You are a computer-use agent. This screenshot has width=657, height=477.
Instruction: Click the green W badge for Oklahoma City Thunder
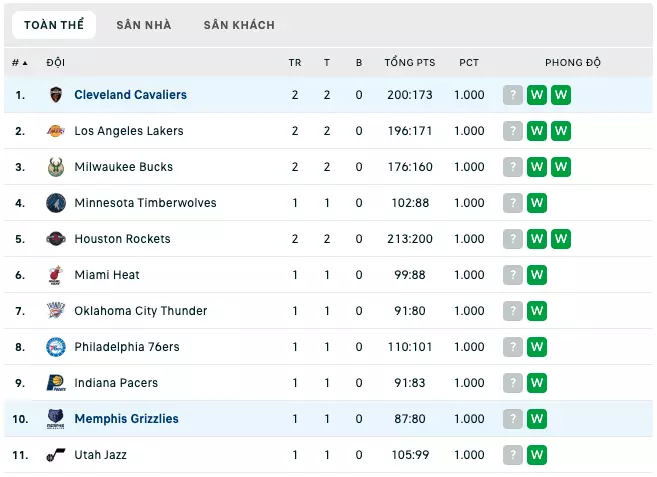pyautogui.click(x=537, y=311)
